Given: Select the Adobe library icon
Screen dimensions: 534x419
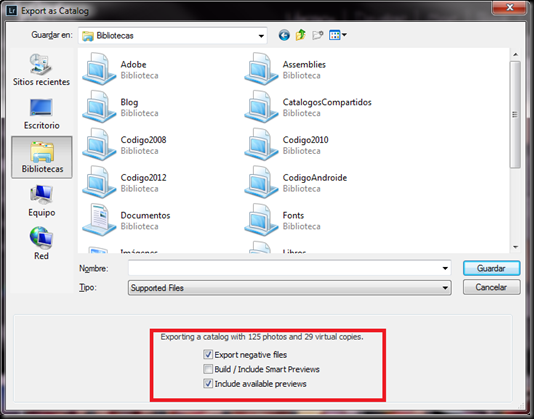Looking at the screenshot, I should coord(99,68).
